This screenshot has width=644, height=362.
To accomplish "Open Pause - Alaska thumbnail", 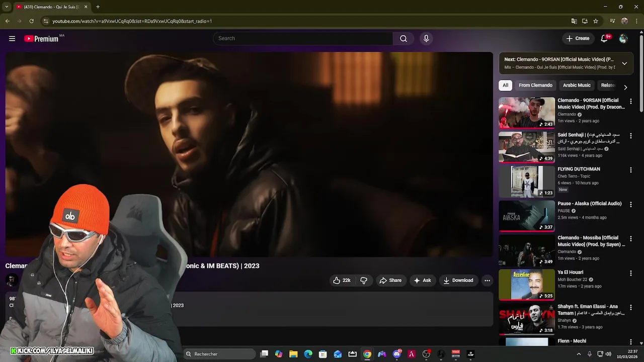I will [x=527, y=216].
